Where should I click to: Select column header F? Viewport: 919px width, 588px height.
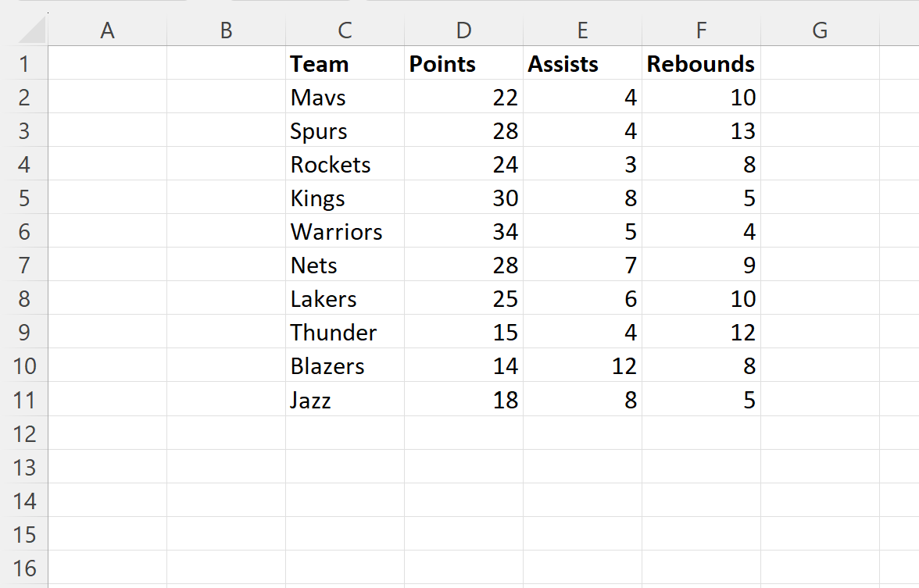coord(701,30)
